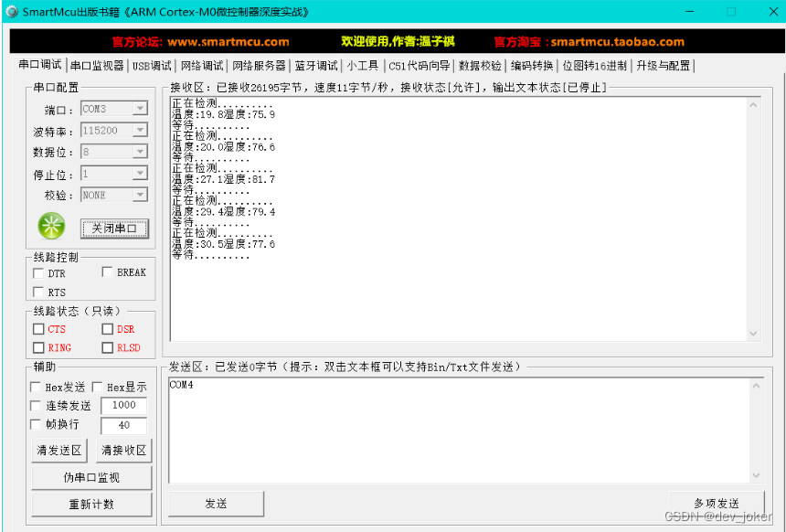Click the www.smartmcu.com forum link

click(x=228, y=42)
